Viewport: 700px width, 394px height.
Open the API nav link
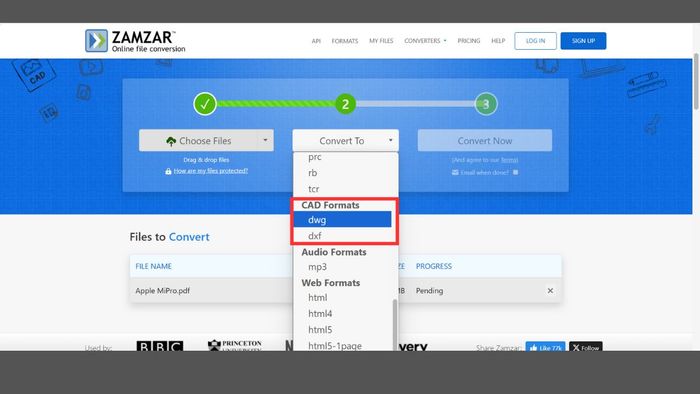coord(316,41)
